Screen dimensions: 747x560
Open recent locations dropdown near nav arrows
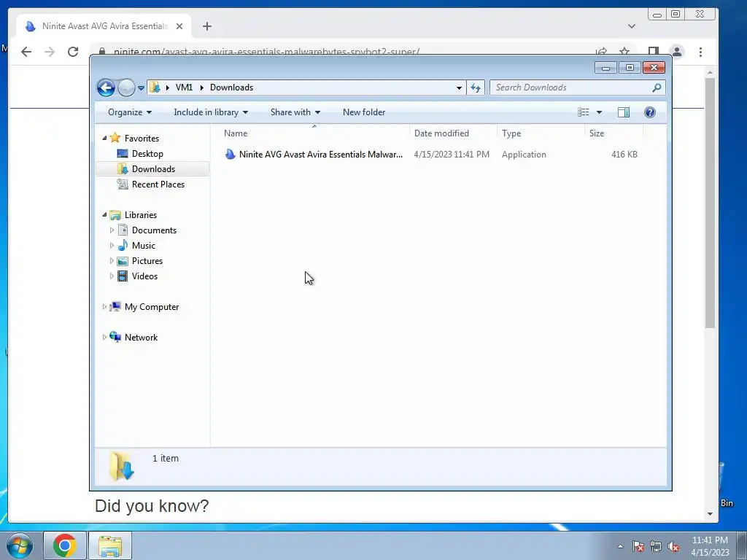pyautogui.click(x=141, y=88)
